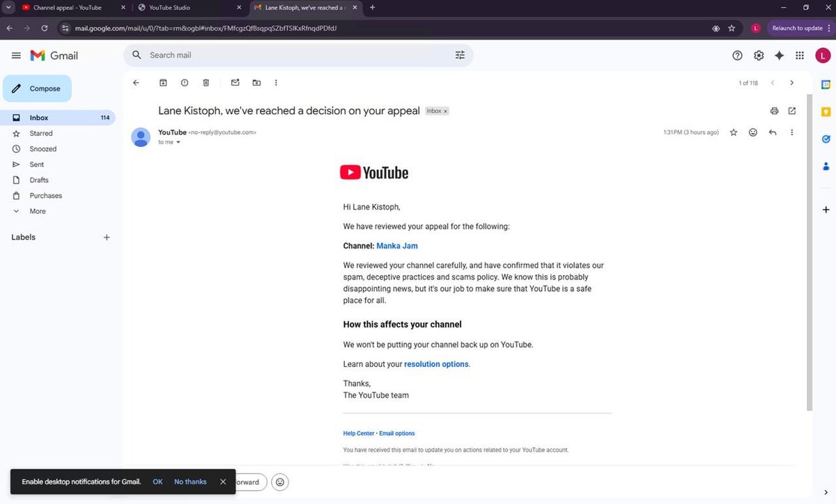Open Manka Jam channel link

(397, 246)
